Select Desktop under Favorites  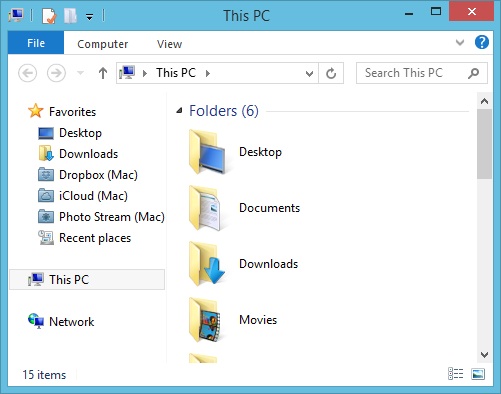click(80, 133)
